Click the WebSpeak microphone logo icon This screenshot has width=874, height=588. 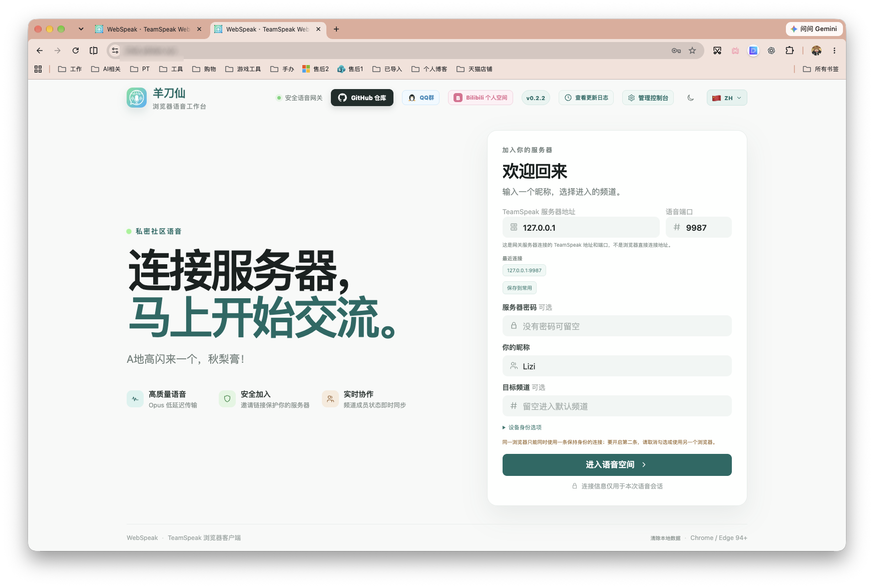click(137, 98)
